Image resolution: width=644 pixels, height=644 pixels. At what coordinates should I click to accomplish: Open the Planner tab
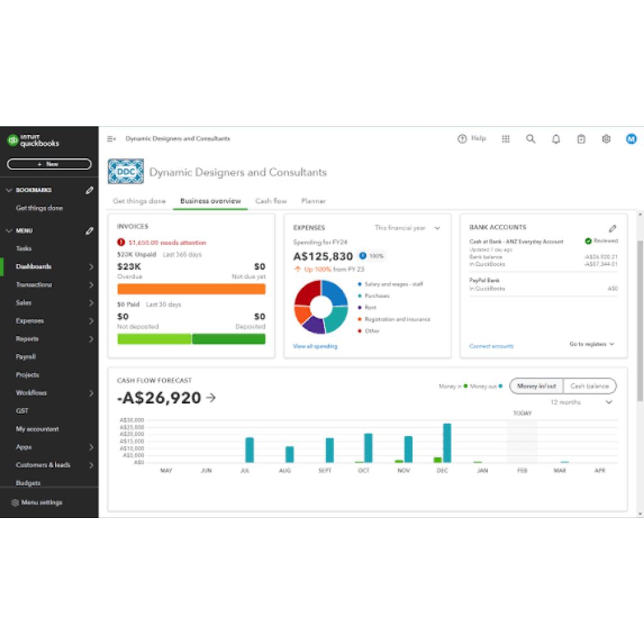tap(313, 201)
